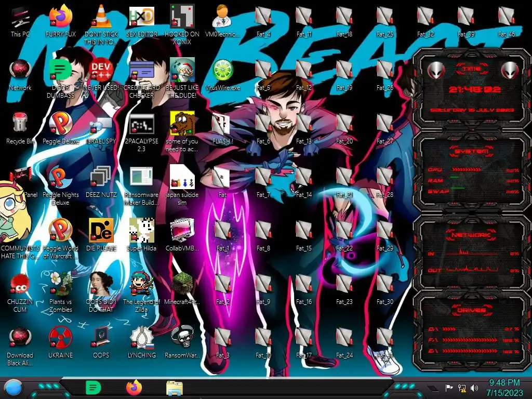Open the BE JUST LIKE THE DUDE icon

coord(182,70)
